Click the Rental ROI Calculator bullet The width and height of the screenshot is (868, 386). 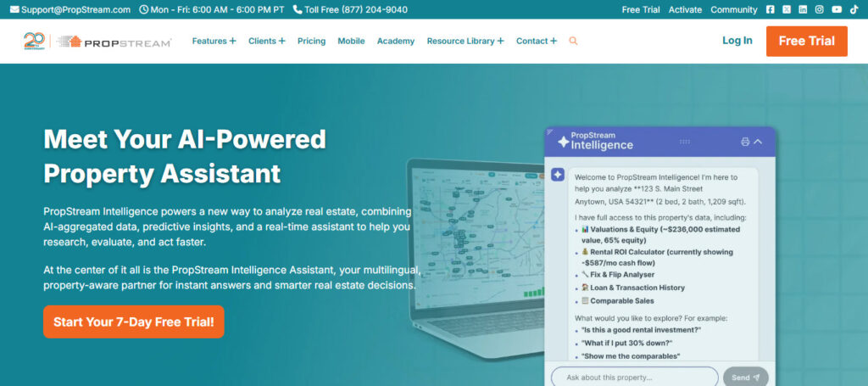657,258
